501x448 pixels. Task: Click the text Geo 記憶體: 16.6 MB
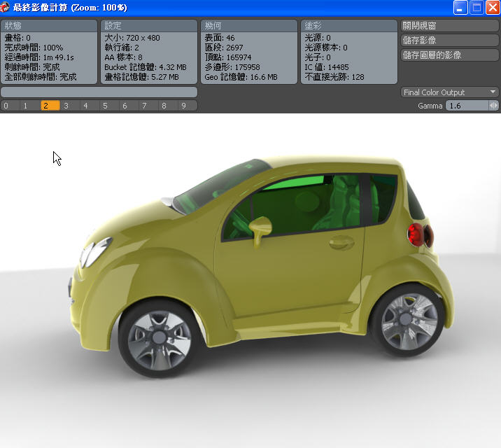click(241, 77)
